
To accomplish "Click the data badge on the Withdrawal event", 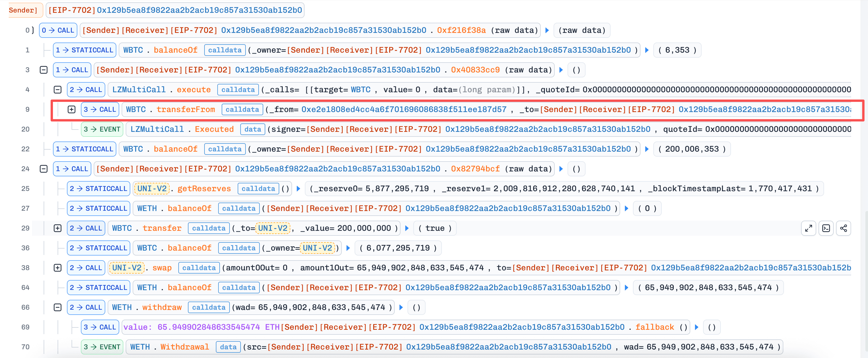I will [x=228, y=347].
